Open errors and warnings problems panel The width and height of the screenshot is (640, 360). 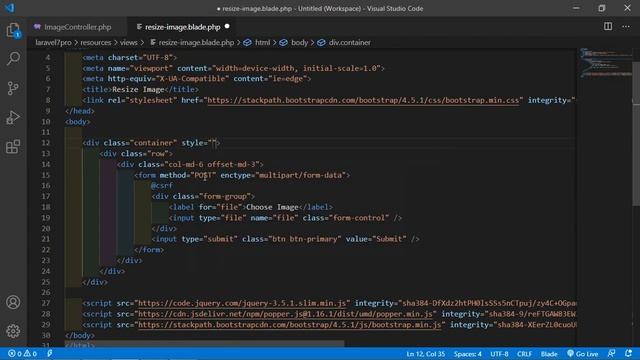pyautogui.click(x=22, y=353)
